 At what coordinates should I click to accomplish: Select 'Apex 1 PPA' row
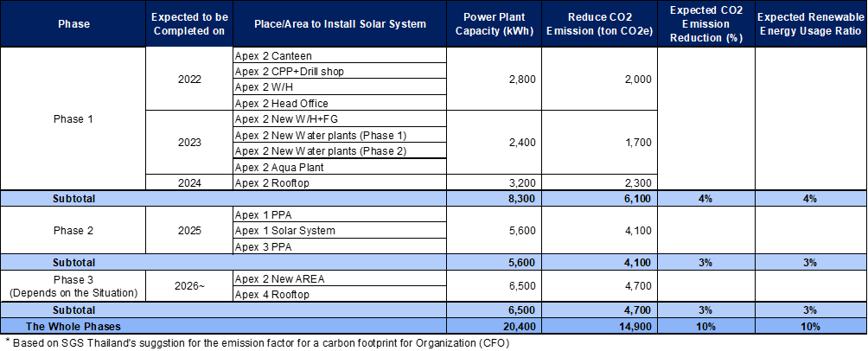coord(340,214)
